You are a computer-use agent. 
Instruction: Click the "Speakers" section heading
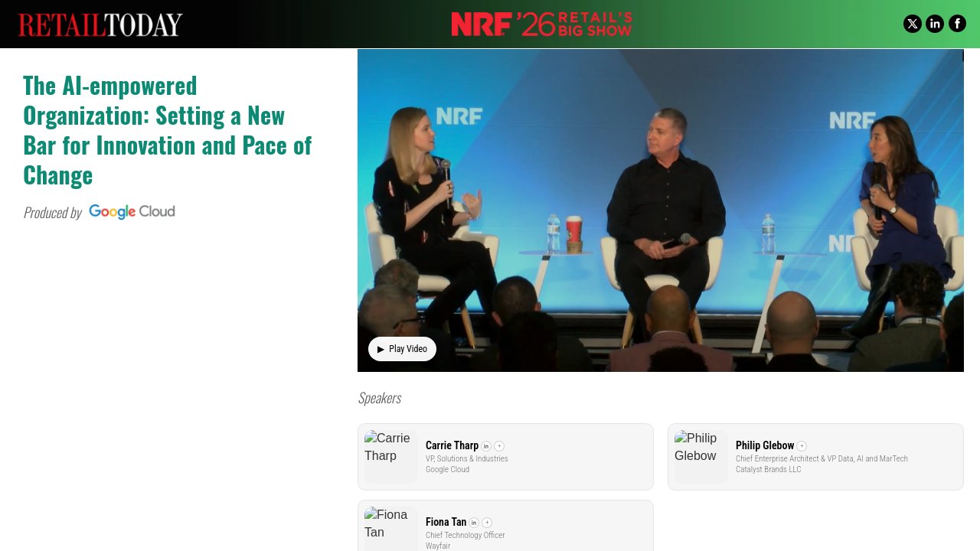click(380, 398)
